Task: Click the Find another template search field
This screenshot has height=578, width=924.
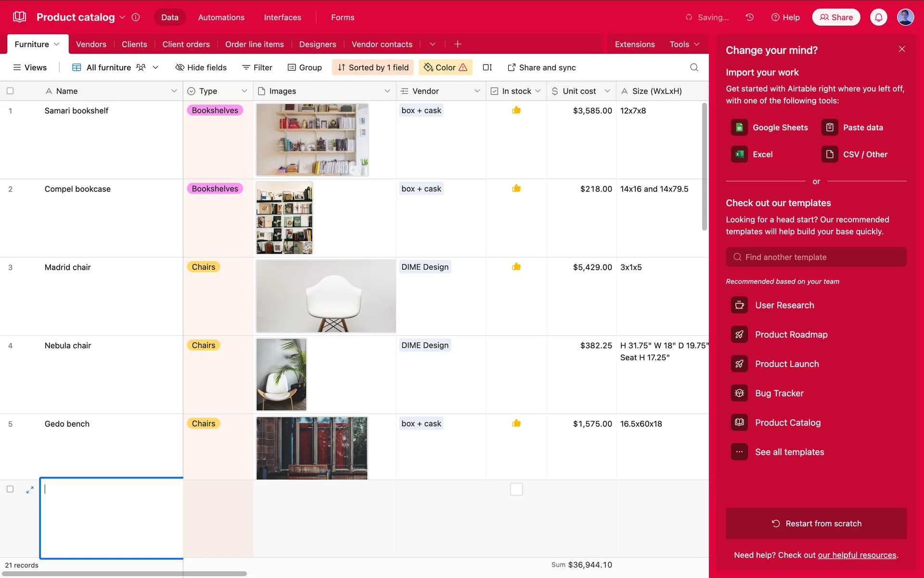Action: (x=816, y=257)
